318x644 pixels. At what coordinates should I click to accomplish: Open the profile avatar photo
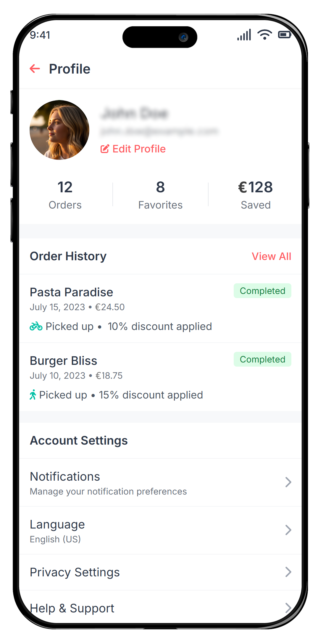pyautogui.click(x=59, y=130)
